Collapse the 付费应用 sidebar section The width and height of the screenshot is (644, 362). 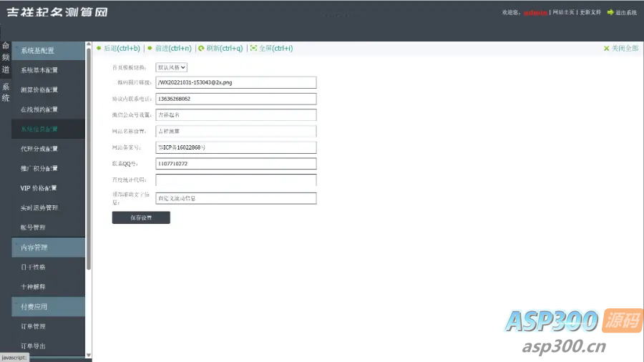pos(49,307)
